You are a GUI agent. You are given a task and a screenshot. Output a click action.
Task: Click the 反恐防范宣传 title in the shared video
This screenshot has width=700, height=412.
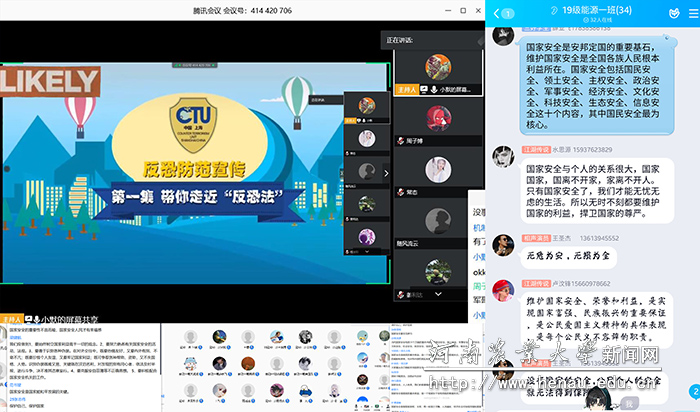(x=194, y=169)
